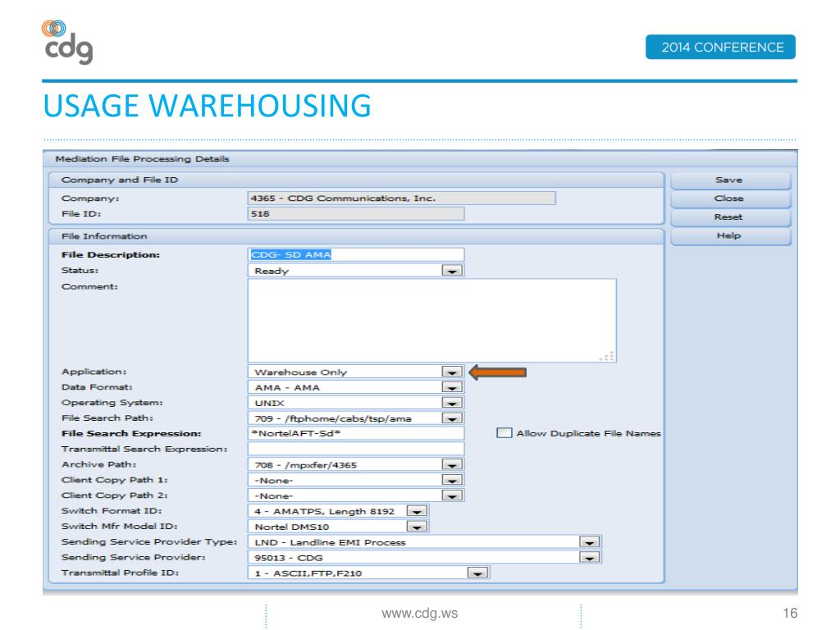This screenshot has width=840, height=630.
Task: Open the Client Copy Path 1 dropdown
Action: point(452,480)
